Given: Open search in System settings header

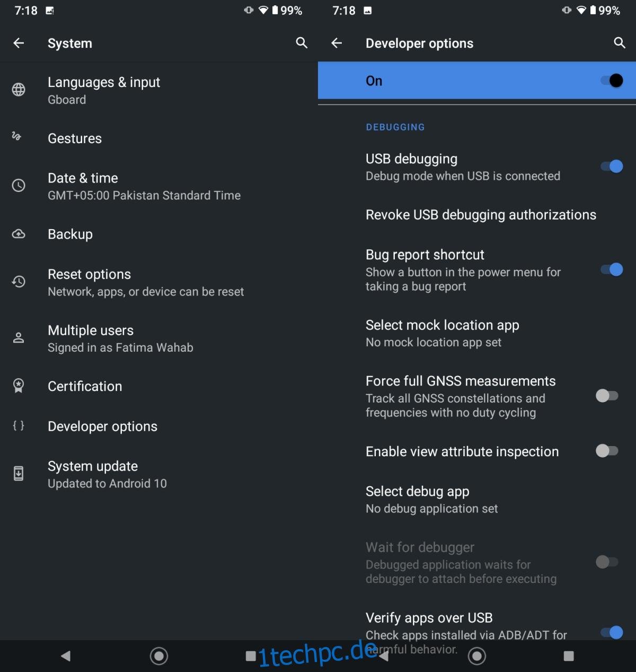Looking at the screenshot, I should click(302, 43).
